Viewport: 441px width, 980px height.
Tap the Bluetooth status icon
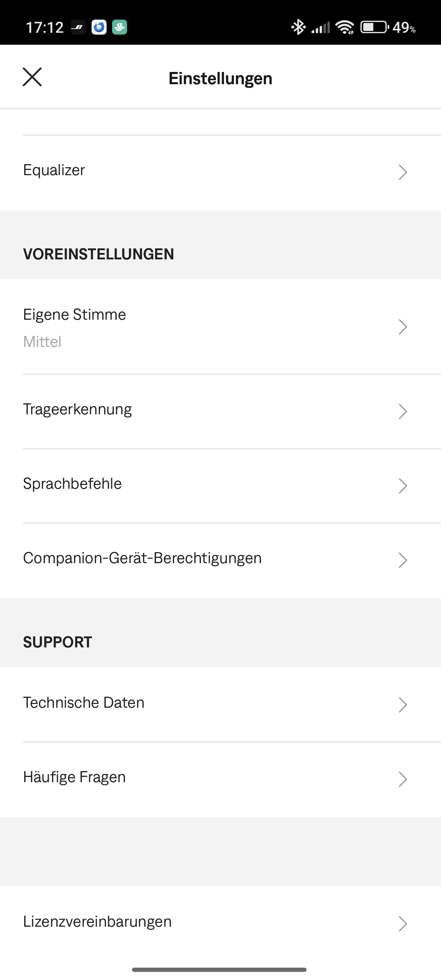click(298, 27)
